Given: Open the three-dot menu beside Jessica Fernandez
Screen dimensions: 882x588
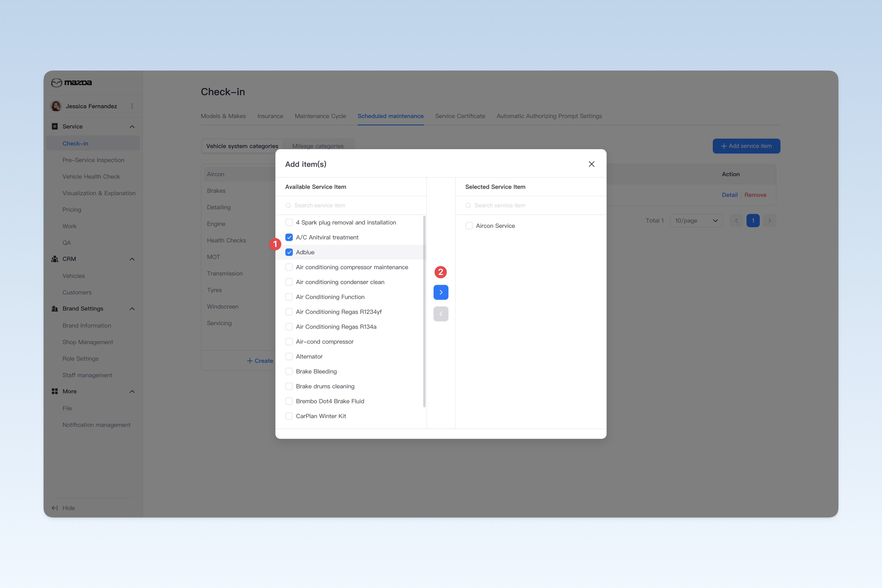Looking at the screenshot, I should pos(132,106).
